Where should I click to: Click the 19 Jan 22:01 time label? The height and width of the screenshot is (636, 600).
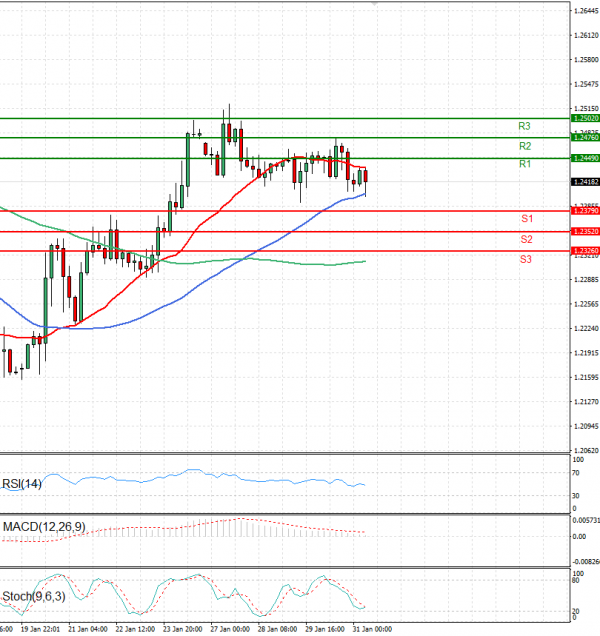tap(40, 629)
